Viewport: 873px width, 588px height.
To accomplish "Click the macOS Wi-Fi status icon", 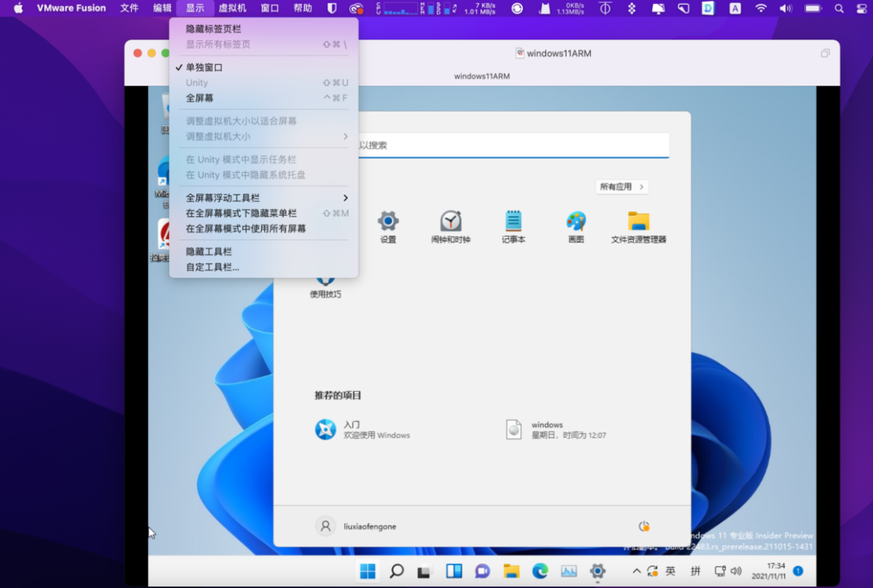I will 761,8.
